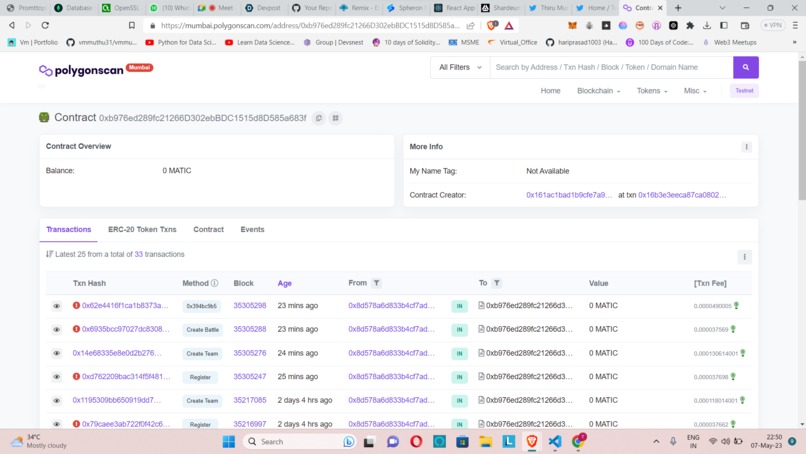The height and width of the screenshot is (454, 806).
Task: Toggle Brave VPN button
Action: coord(773,25)
